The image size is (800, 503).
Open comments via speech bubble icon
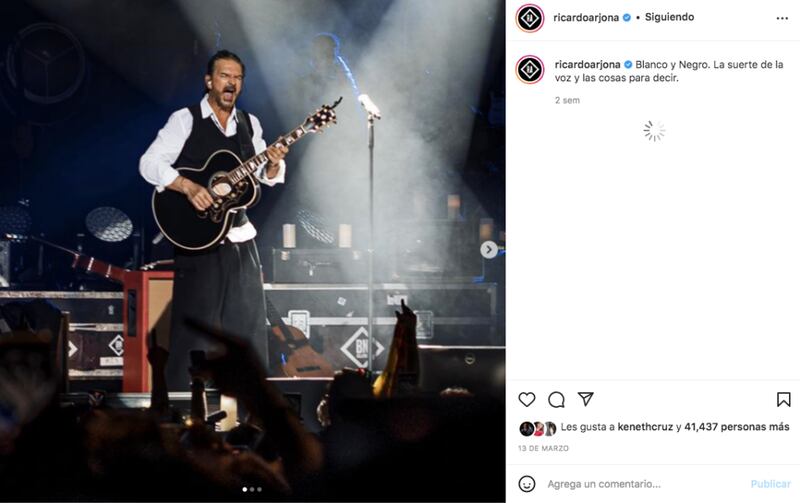pyautogui.click(x=556, y=399)
